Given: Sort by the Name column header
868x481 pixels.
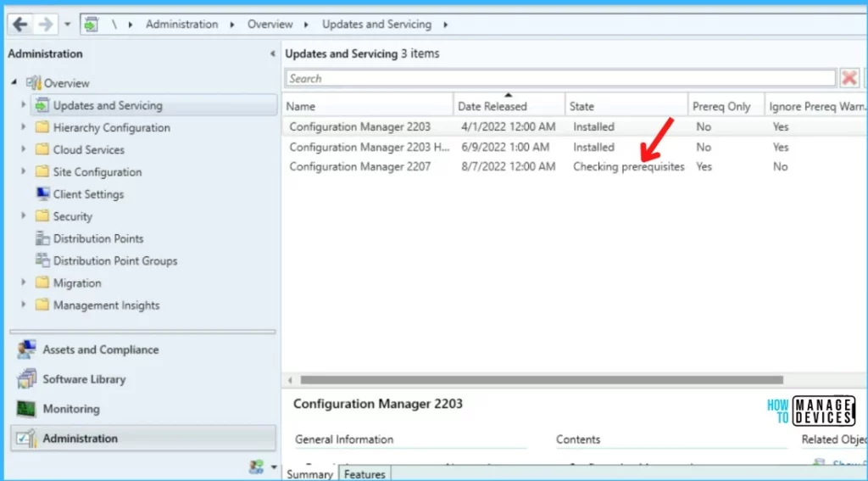Looking at the screenshot, I should click(368, 106).
